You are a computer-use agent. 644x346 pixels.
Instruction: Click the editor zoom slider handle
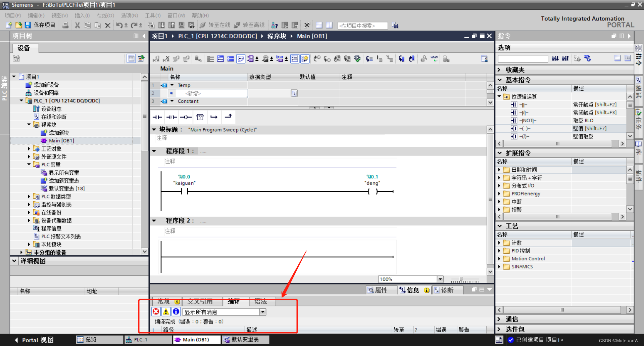pyautogui.click(x=461, y=279)
